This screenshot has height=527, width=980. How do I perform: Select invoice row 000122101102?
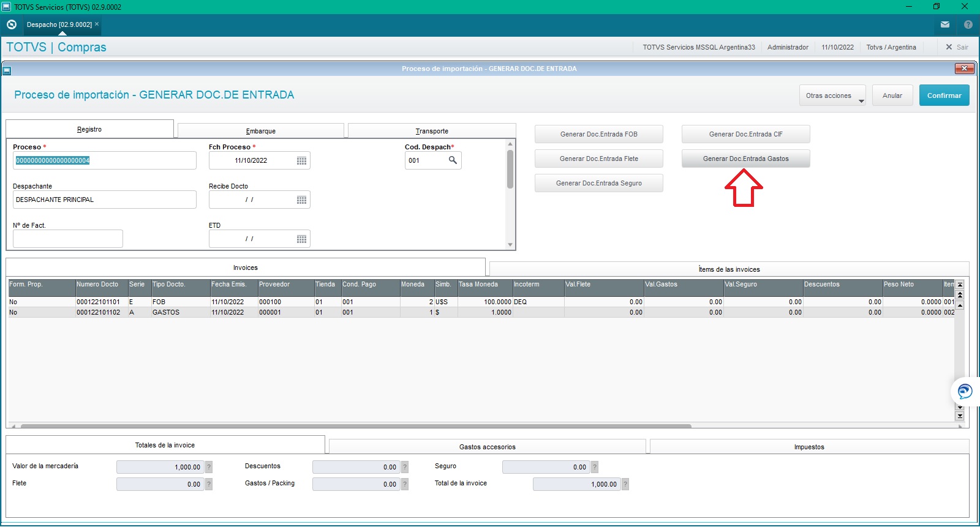(x=481, y=312)
